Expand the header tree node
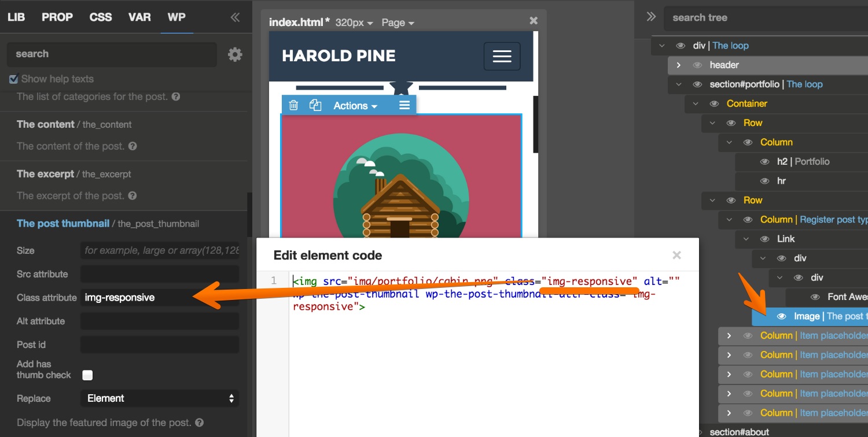868x437 pixels. point(679,65)
